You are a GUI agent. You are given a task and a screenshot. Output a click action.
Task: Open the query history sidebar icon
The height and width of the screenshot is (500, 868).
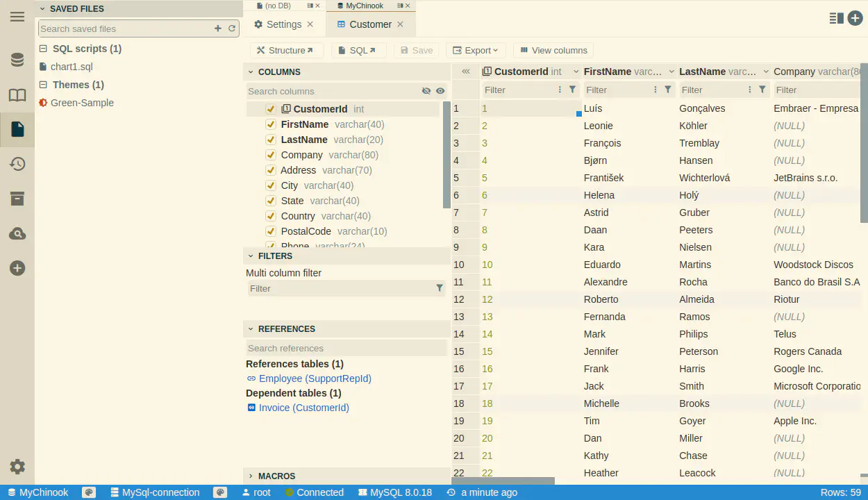click(17, 164)
